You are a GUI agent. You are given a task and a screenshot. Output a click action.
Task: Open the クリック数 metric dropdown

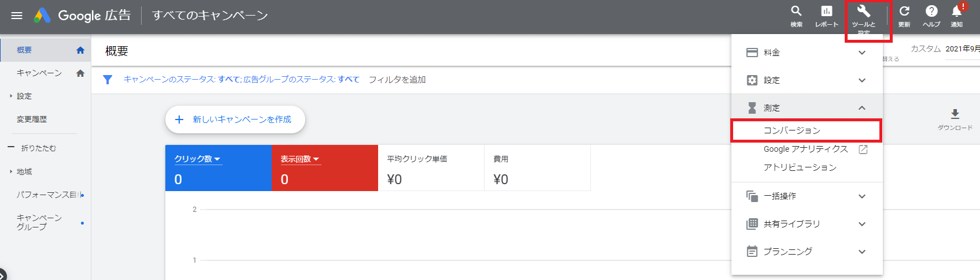click(x=198, y=159)
